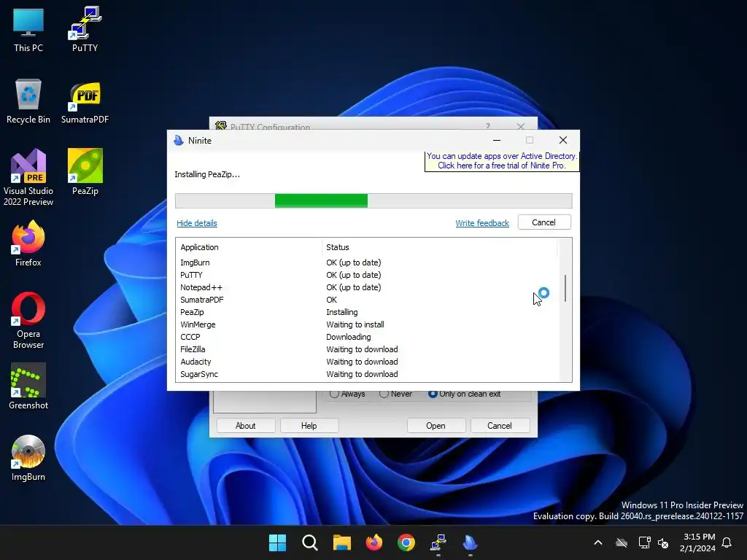The image size is (747, 560).
Task: Select the Greenshot desktop shortcut
Action: pyautogui.click(x=28, y=386)
